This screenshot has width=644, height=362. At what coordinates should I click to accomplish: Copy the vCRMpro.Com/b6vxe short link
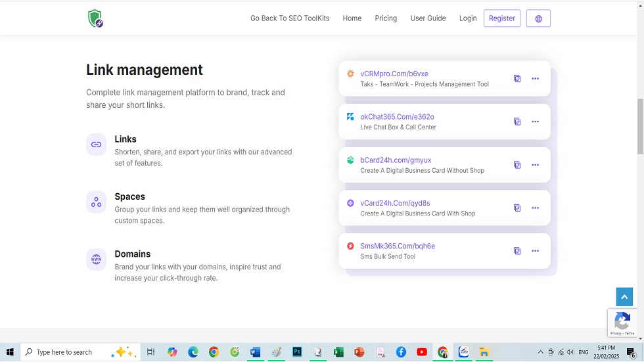[x=517, y=79]
